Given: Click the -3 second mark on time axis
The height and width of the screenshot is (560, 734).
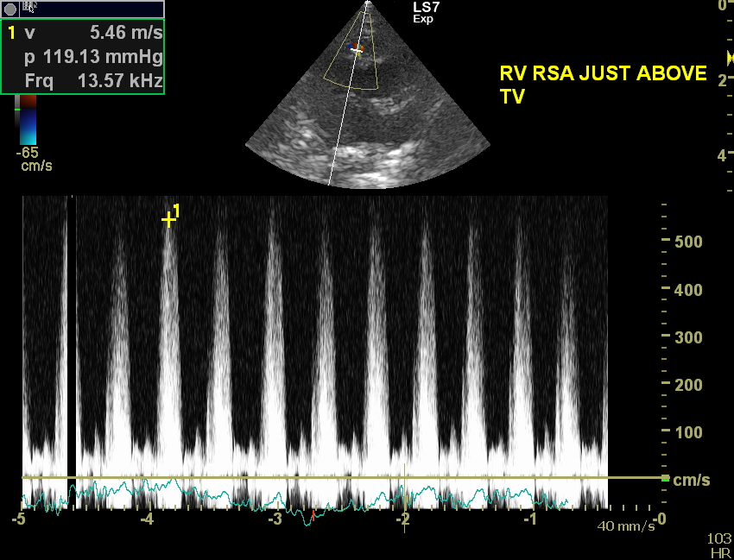Looking at the screenshot, I should click(274, 519).
